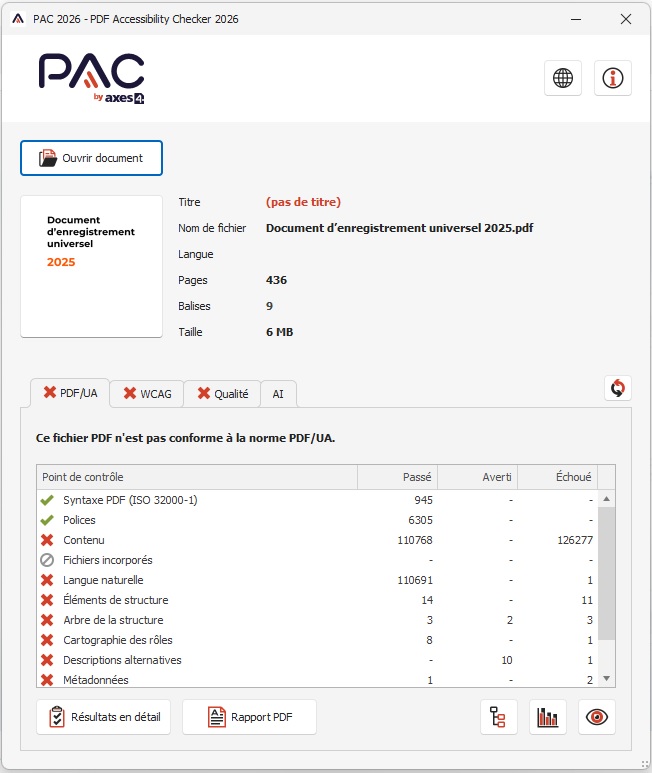Click the red cross beside Descriptions alternatives
This screenshot has height=773, width=652.
point(47,660)
